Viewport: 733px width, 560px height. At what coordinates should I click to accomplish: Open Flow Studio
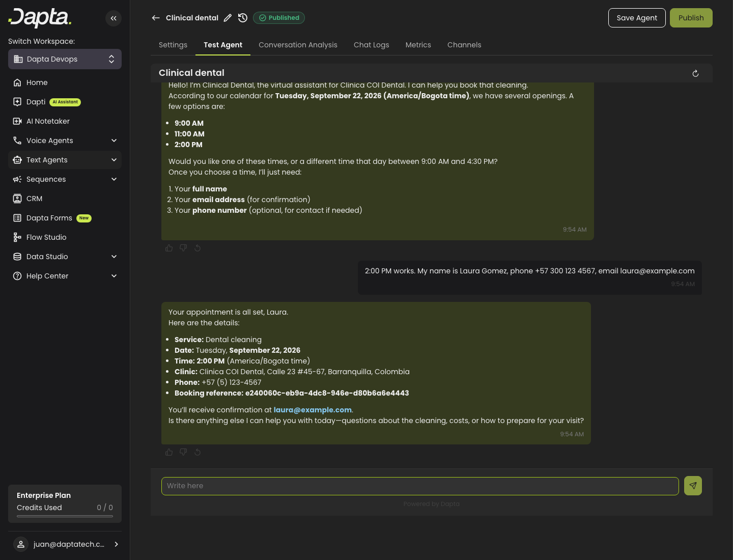click(x=65, y=237)
